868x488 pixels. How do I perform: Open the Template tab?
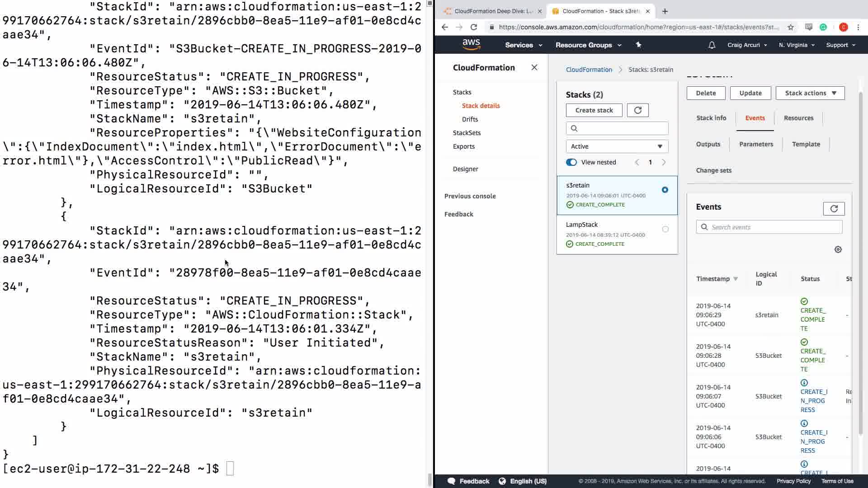[806, 144]
